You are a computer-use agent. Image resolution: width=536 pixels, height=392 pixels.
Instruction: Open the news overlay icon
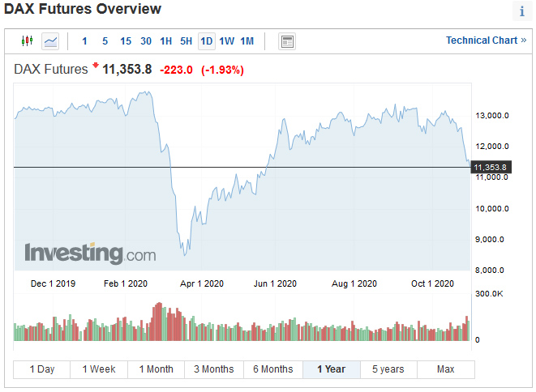tap(287, 40)
